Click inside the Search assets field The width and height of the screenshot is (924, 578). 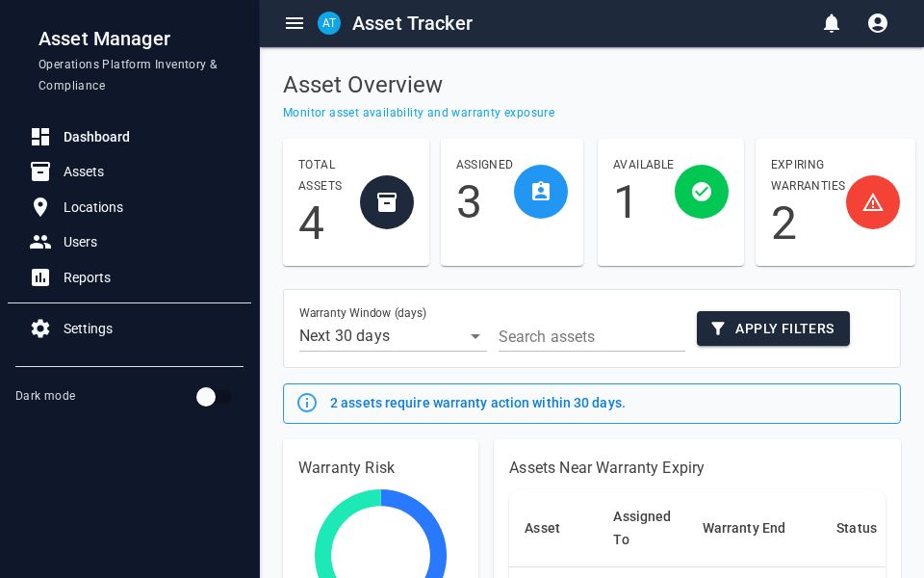(x=592, y=337)
